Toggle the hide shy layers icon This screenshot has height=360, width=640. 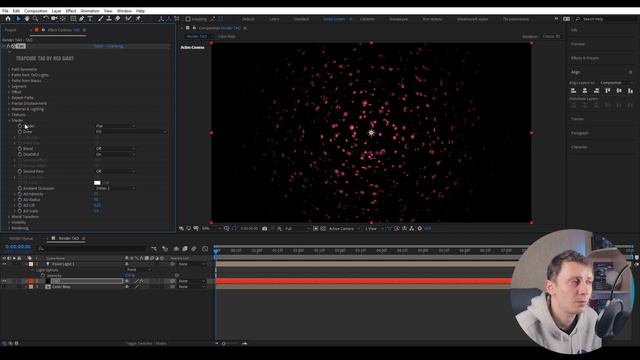point(176,249)
